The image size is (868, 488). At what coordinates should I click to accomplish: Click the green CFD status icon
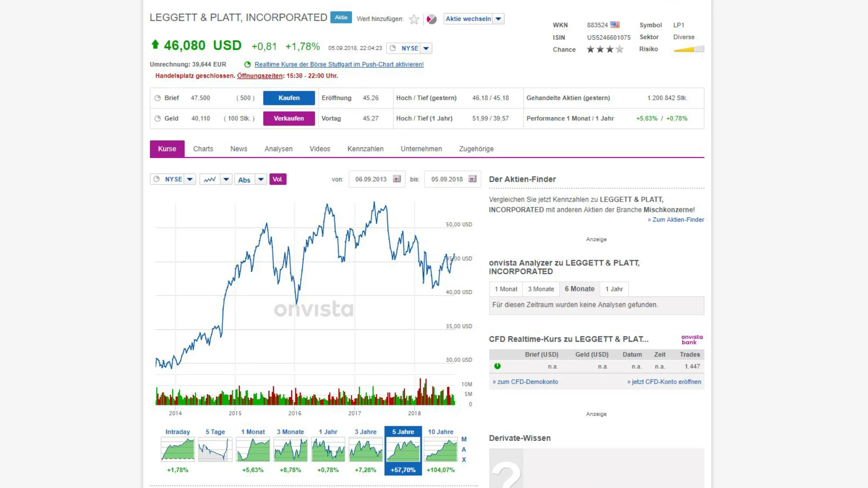point(497,366)
